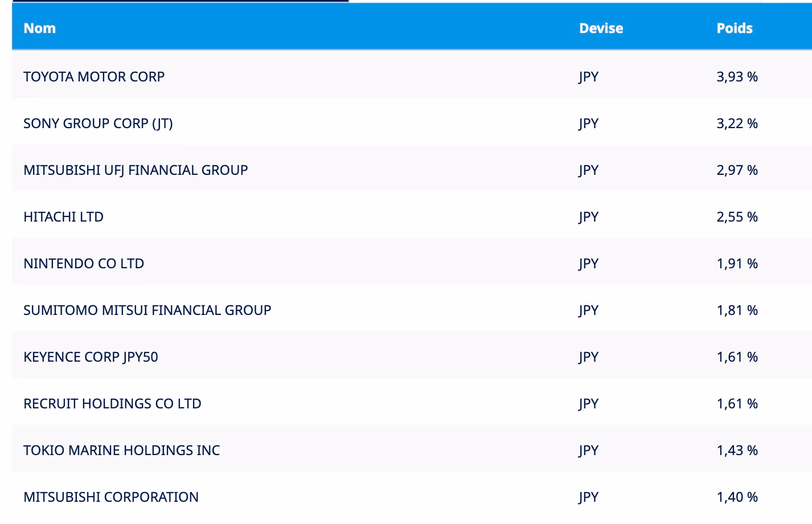This screenshot has height=524, width=812.
Task: Open the TOYOTA MOTOR CORP holding row
Action: (x=93, y=76)
